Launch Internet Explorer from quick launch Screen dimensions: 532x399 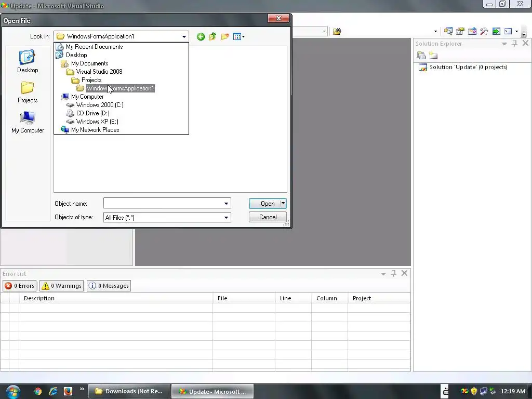pos(53,391)
